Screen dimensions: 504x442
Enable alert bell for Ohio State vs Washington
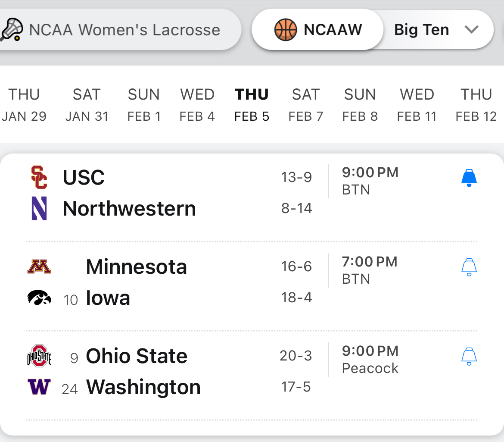(x=469, y=357)
